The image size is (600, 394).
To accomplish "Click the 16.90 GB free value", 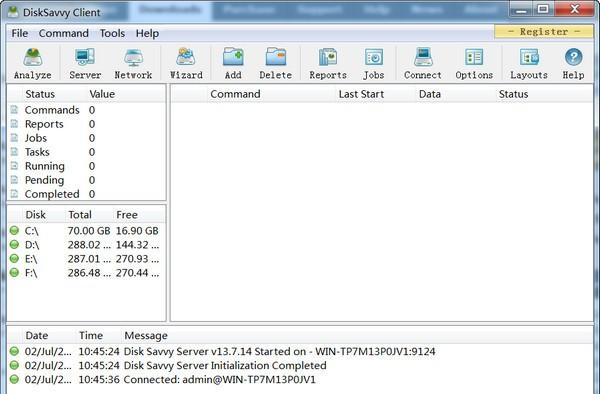I will (x=137, y=231).
